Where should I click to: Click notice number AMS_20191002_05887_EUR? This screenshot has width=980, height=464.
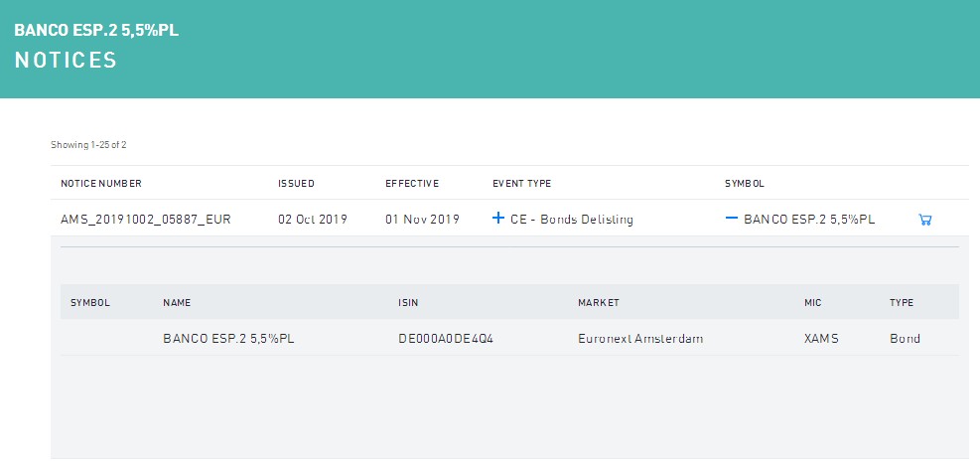click(146, 220)
